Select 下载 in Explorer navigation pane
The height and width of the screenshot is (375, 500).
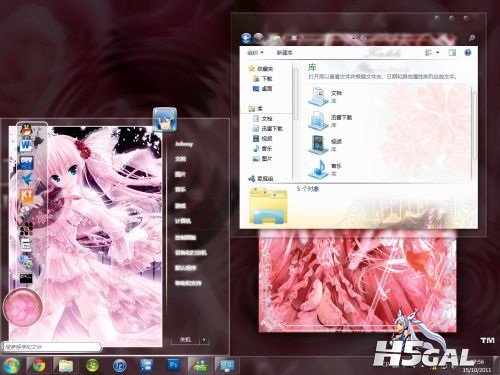262,79
